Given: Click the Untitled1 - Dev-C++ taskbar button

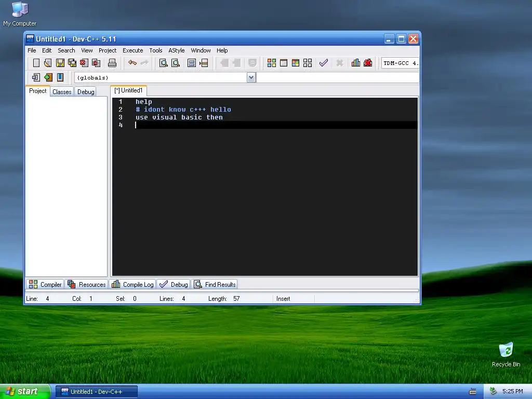Looking at the screenshot, I should click(x=96, y=392).
